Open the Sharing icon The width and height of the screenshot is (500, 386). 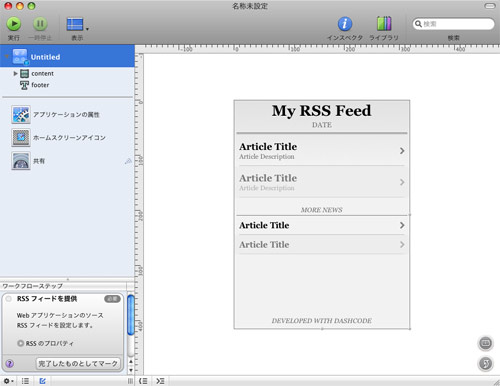tap(21, 161)
